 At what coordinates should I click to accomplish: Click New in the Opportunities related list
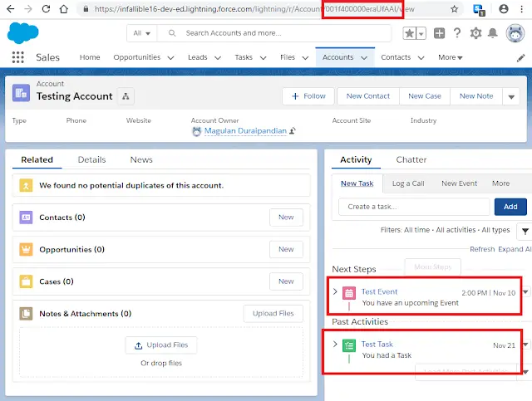point(286,249)
